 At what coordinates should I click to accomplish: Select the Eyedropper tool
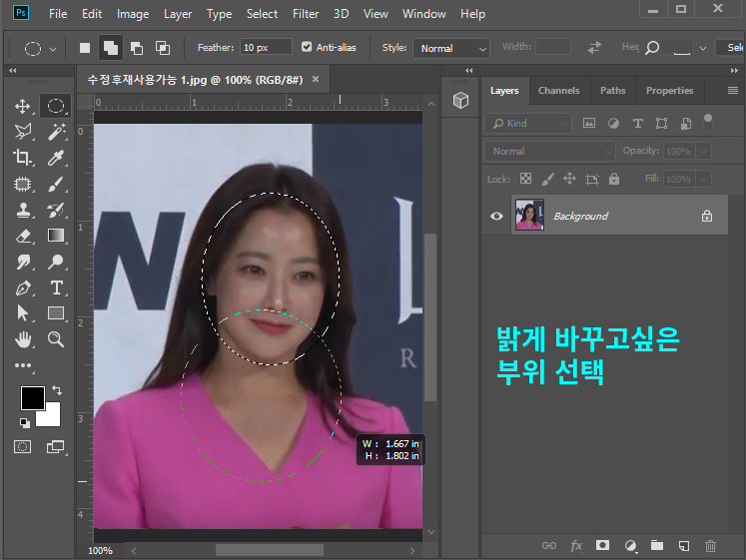[x=56, y=158]
